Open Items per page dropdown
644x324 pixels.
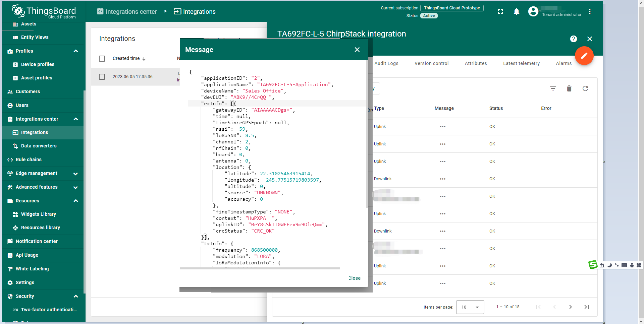(x=470, y=307)
